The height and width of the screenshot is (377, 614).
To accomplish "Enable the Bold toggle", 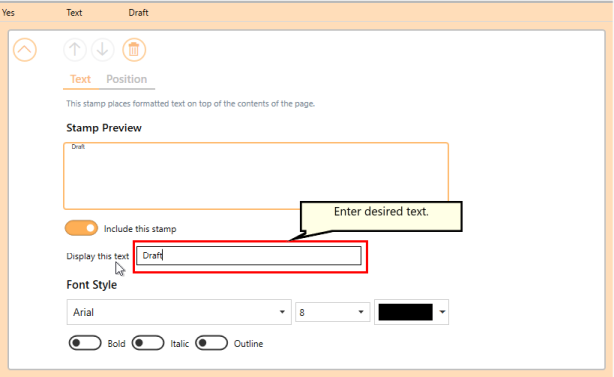I will click(85, 343).
